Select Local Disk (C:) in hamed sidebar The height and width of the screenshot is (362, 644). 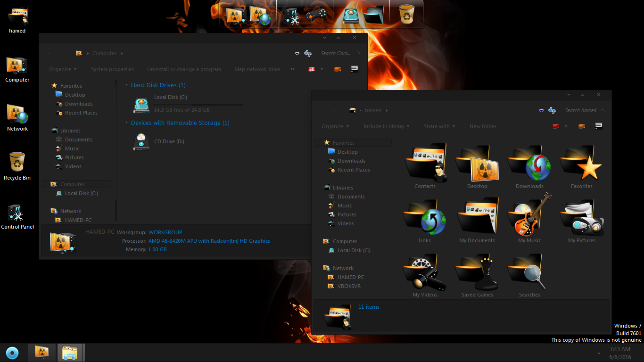point(349,250)
